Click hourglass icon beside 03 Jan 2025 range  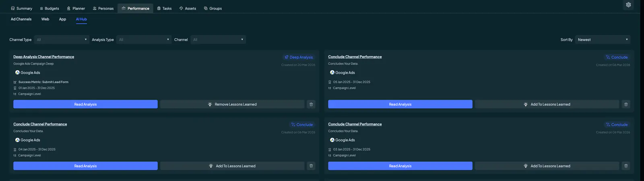coord(330,150)
